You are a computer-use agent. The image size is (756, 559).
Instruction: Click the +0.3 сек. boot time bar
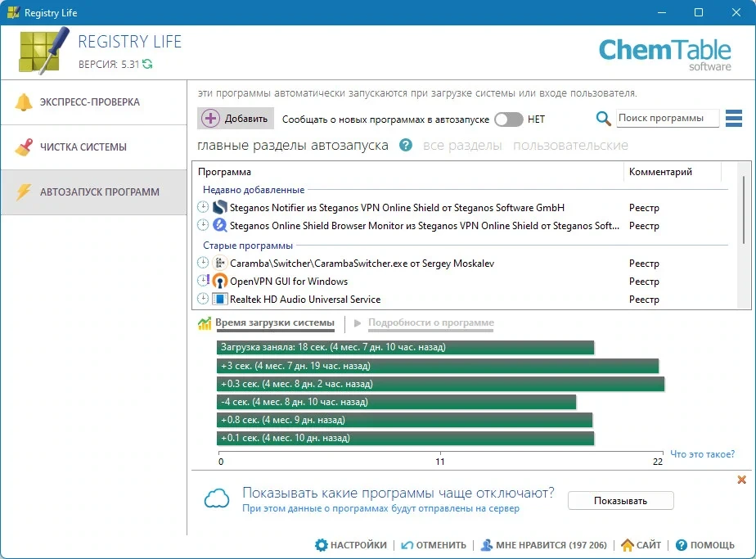pyautogui.click(x=440, y=384)
